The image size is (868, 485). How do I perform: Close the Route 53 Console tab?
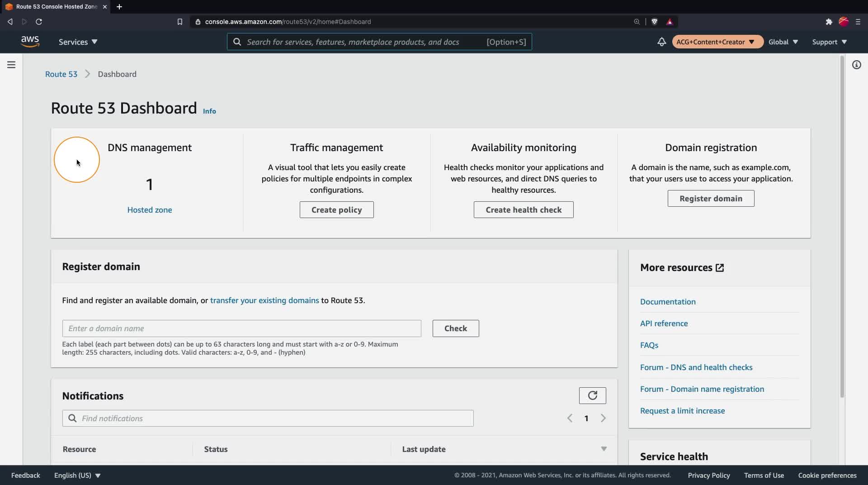tap(104, 7)
